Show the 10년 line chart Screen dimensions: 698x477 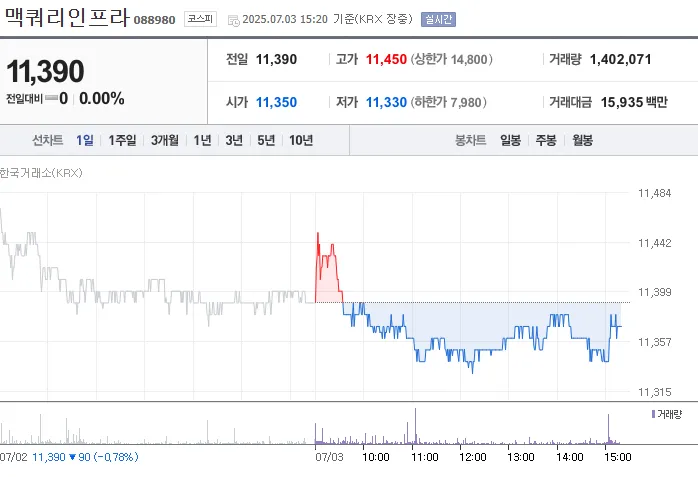pyautogui.click(x=301, y=141)
